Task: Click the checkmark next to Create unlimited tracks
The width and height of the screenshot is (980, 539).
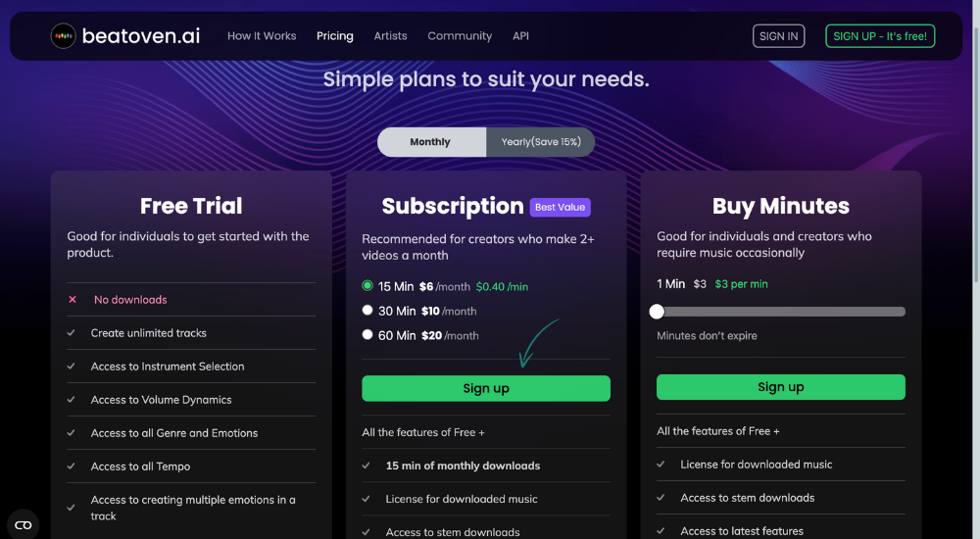Action: pyautogui.click(x=72, y=332)
